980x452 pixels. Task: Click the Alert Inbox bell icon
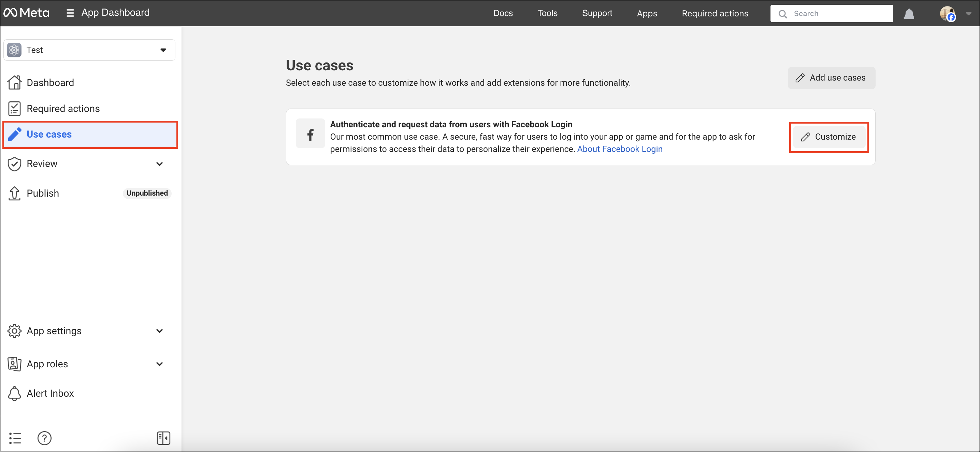14,393
